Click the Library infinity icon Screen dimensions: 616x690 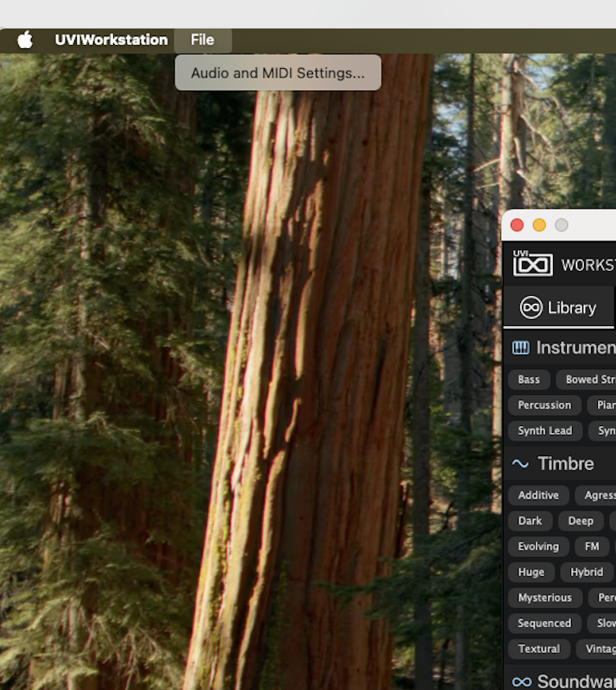531,307
